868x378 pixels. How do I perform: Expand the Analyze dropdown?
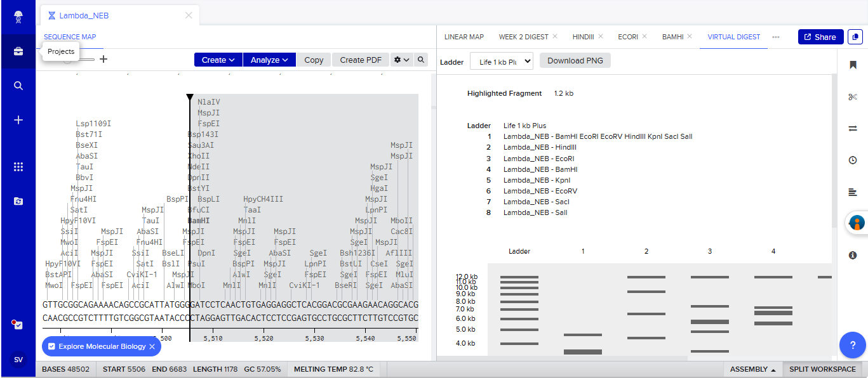coord(269,60)
